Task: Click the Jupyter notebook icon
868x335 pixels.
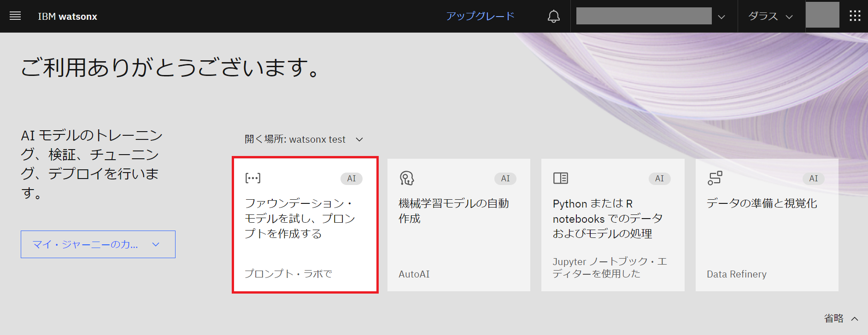Action: coord(561,178)
